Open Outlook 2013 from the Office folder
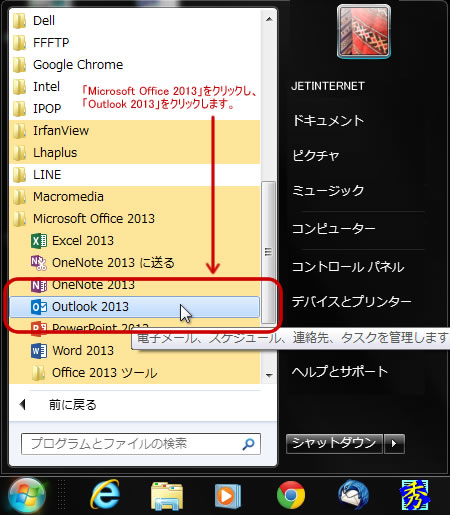The image size is (450, 515). (x=135, y=307)
